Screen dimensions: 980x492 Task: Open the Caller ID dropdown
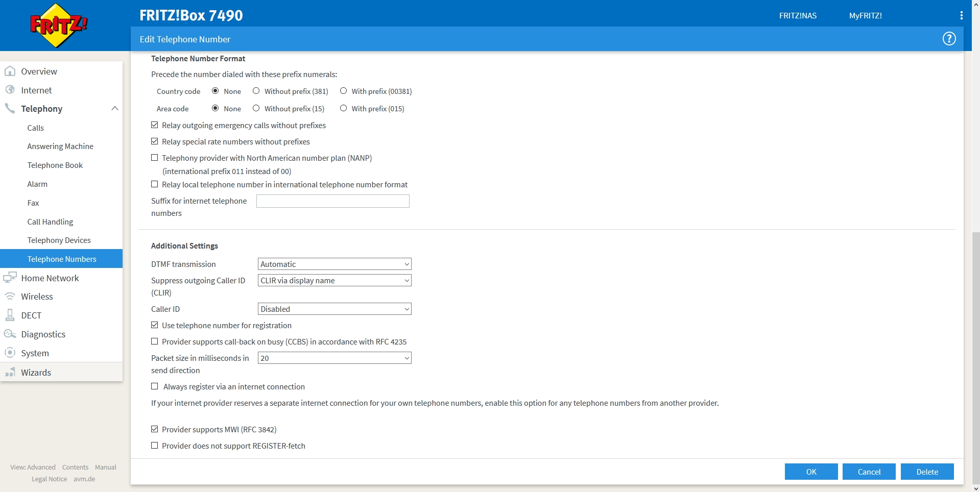(334, 309)
